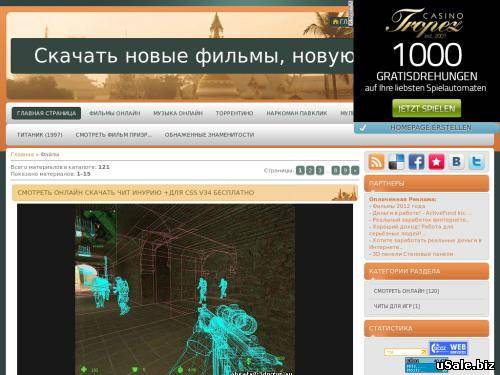The width and height of the screenshot is (500, 375).
Task: Click the Партнеры block header
Action: coord(426,183)
